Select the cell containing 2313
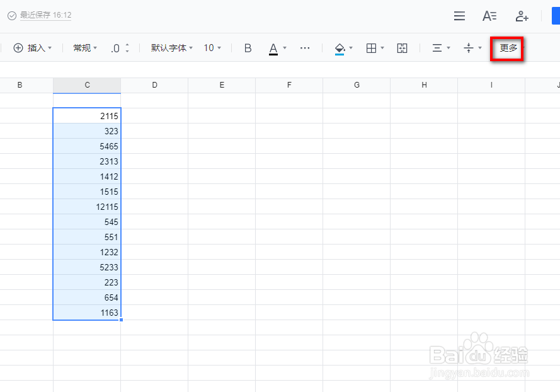 [87, 161]
